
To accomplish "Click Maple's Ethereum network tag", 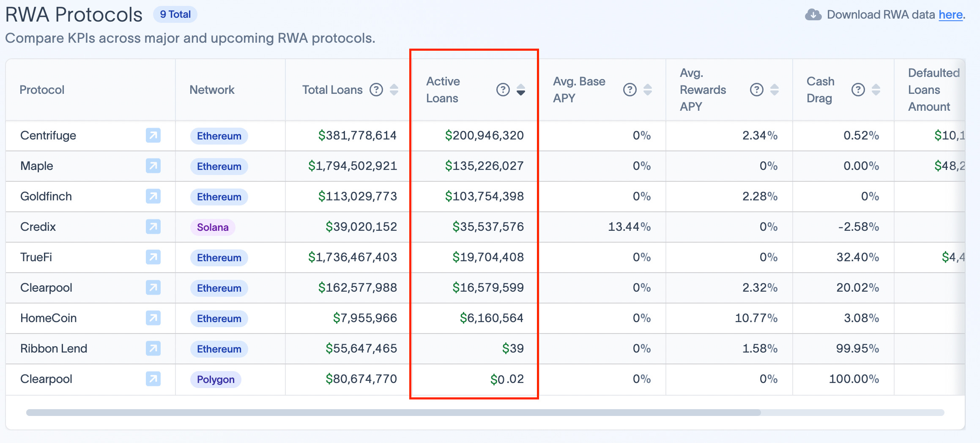I will click(219, 167).
